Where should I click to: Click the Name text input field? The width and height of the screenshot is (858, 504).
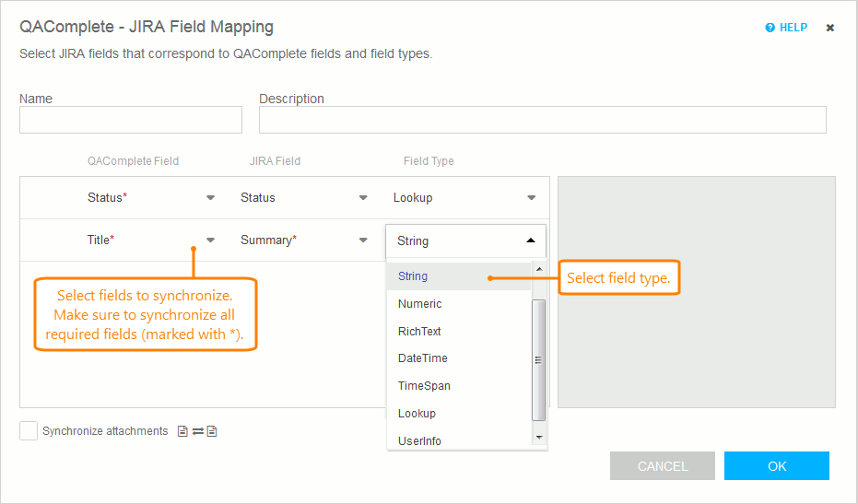pos(131,120)
